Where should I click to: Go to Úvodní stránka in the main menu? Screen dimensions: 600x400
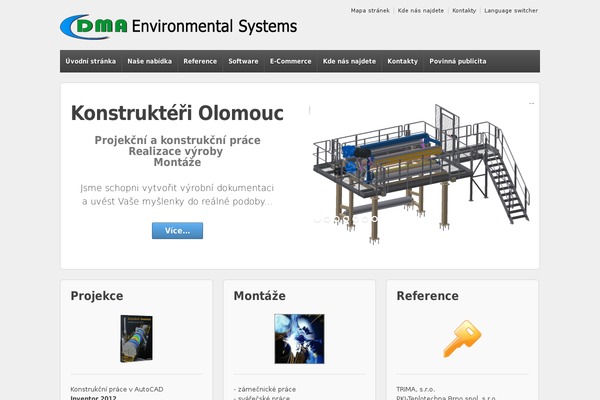[91, 61]
